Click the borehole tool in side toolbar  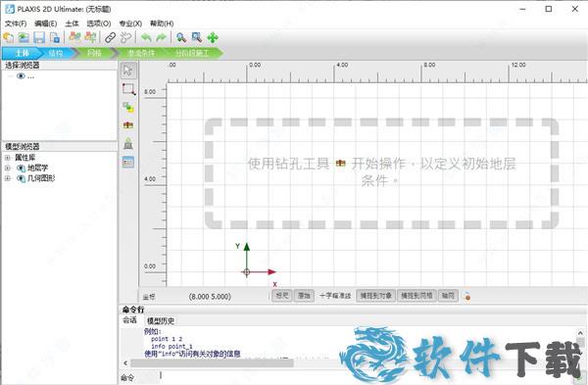[x=128, y=124]
